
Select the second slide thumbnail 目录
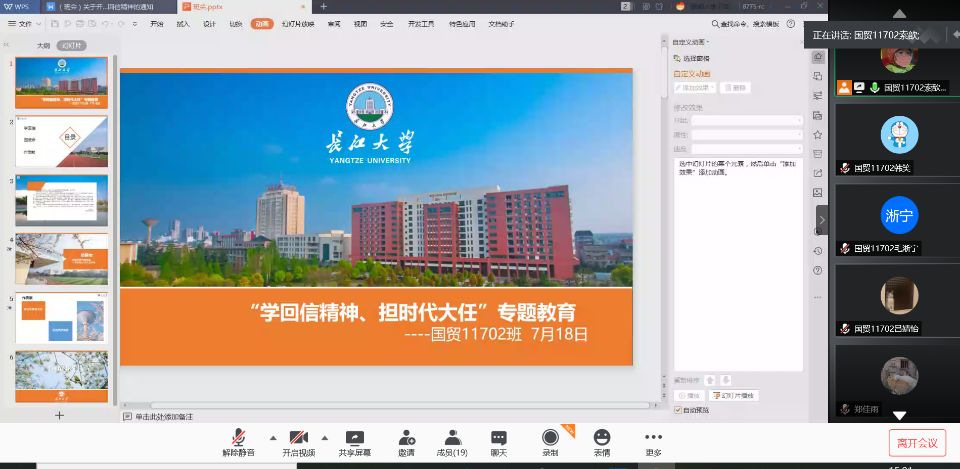(62, 141)
